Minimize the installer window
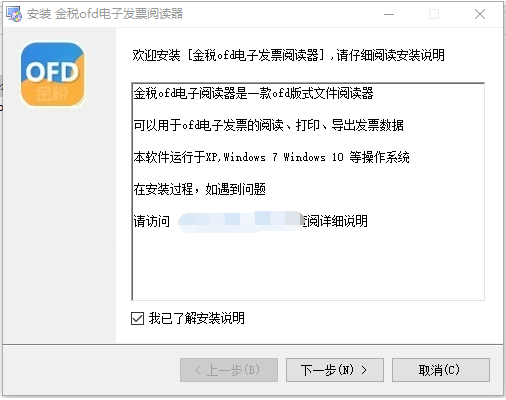 389,14
